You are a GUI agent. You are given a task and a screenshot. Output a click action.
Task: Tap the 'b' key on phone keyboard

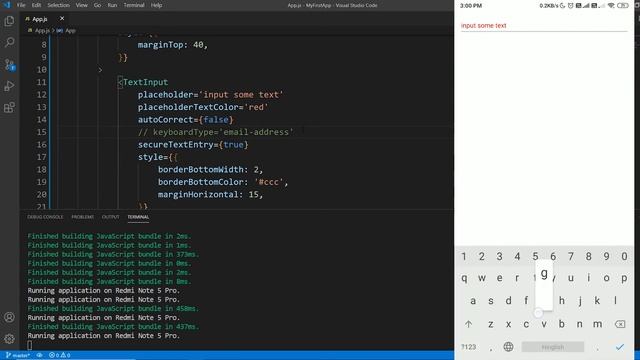coord(562,324)
